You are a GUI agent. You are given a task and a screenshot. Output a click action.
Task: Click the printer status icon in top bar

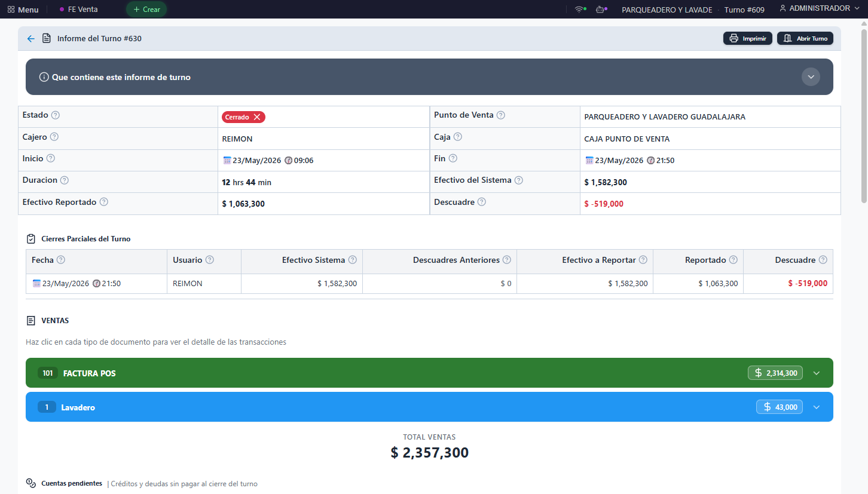pos(601,9)
